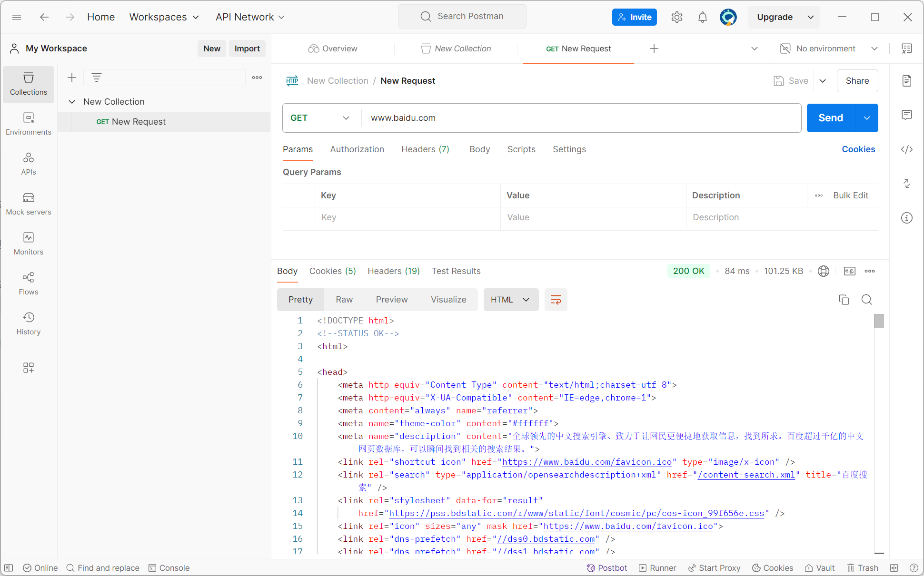Open the Mock servers panel

coord(29,204)
